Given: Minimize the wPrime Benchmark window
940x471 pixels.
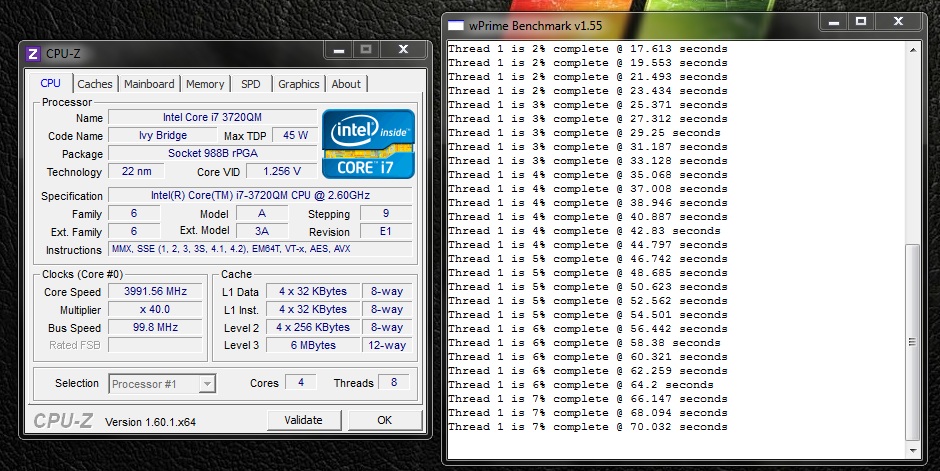Looking at the screenshot, I should click(x=834, y=22).
